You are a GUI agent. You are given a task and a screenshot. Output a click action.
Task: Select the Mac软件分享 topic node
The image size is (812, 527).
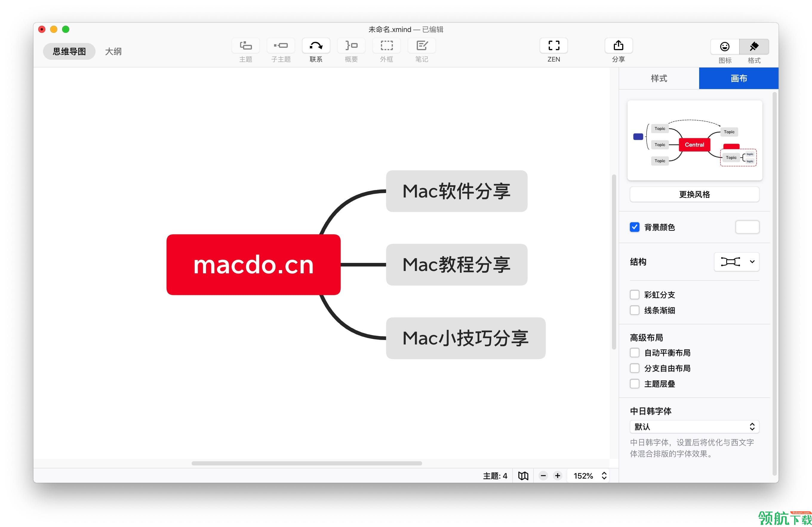[x=456, y=191]
